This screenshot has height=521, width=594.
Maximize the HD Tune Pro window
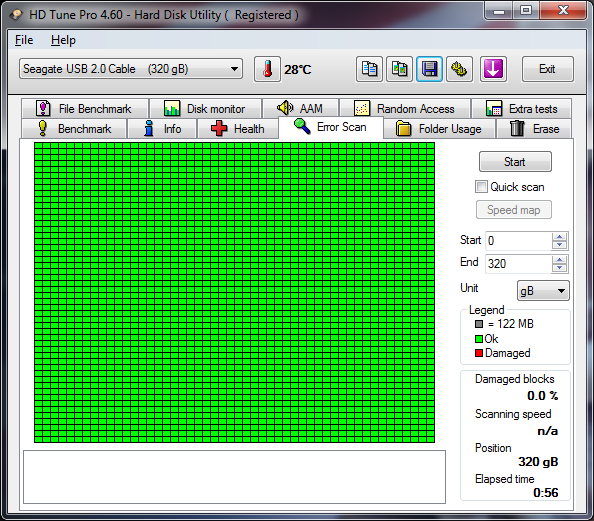(x=526, y=10)
